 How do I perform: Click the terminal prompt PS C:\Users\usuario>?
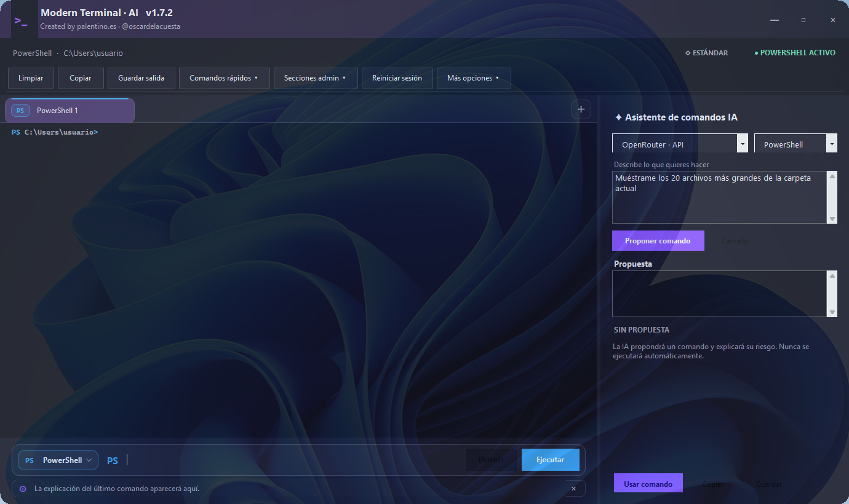pos(55,132)
